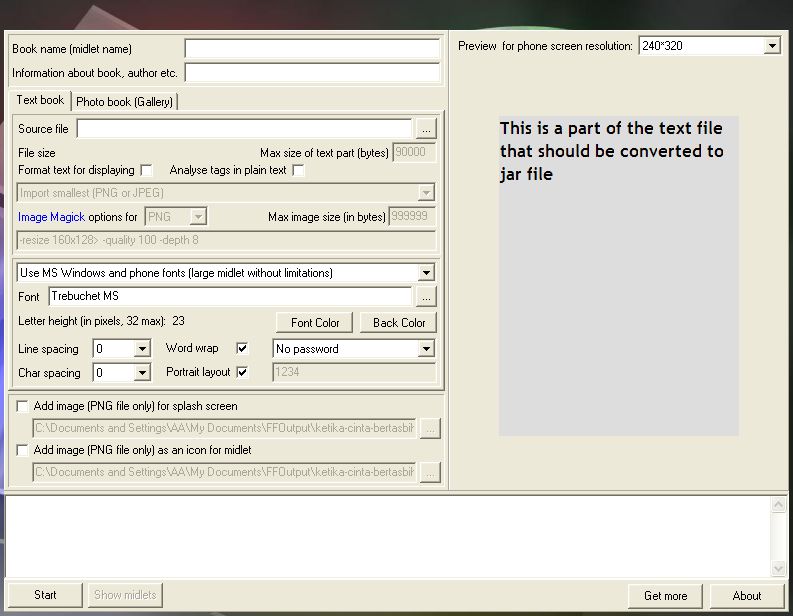Click the Source file input field
The width and height of the screenshot is (793, 616).
point(244,129)
